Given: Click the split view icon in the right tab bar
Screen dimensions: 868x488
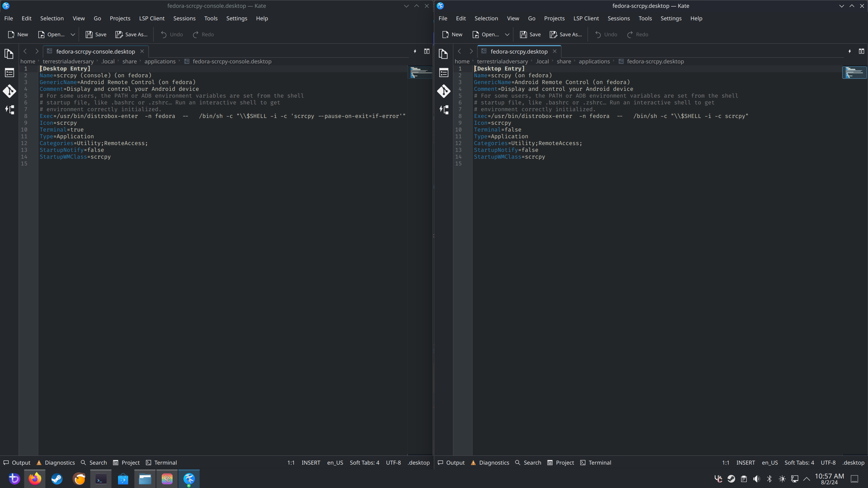Looking at the screenshot, I should (x=861, y=51).
